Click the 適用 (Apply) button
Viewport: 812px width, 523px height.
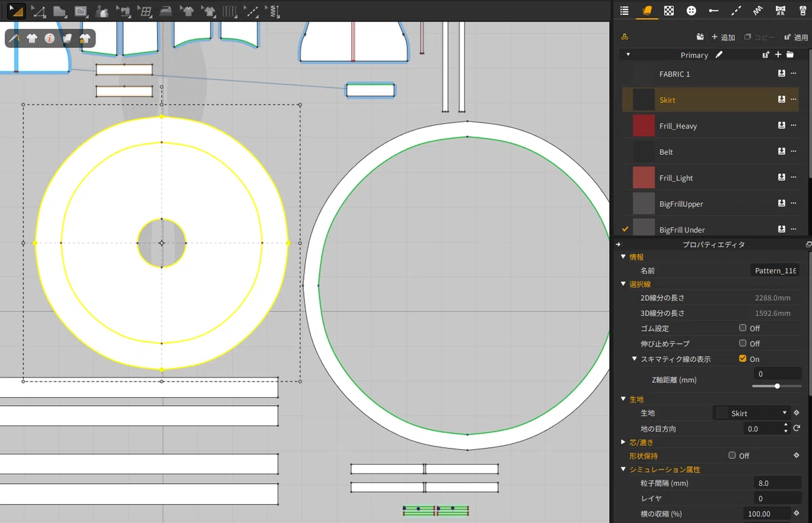tap(796, 37)
